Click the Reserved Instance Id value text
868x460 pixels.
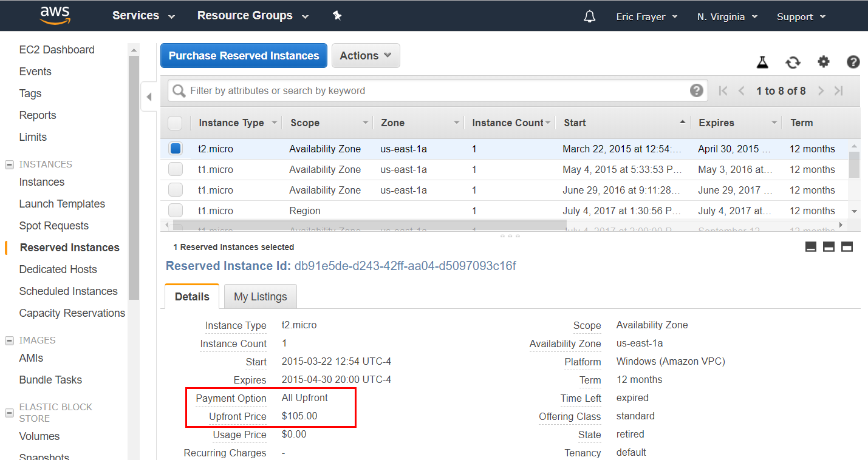point(405,266)
